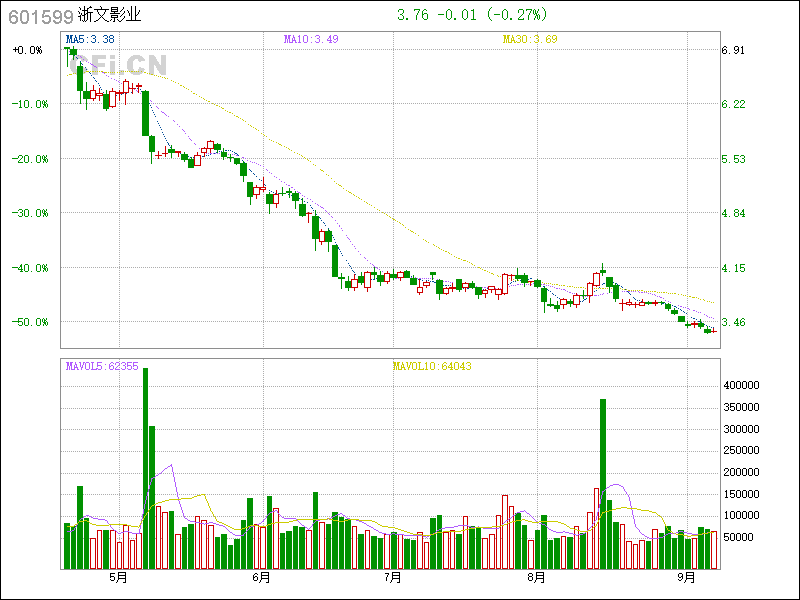Click the stock code 601599
The height and width of the screenshot is (600, 800).
click(x=40, y=16)
